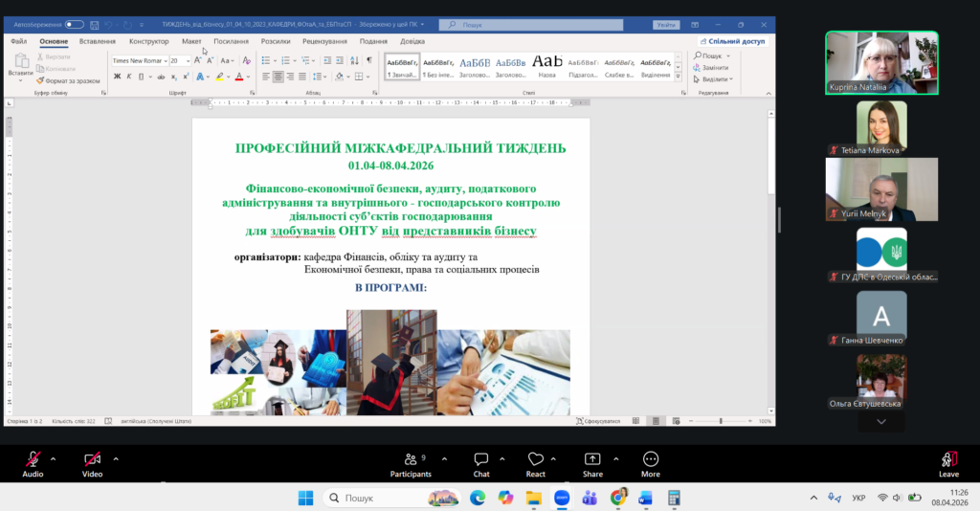
Task: Click the multilevel list icon
Action: (x=305, y=60)
